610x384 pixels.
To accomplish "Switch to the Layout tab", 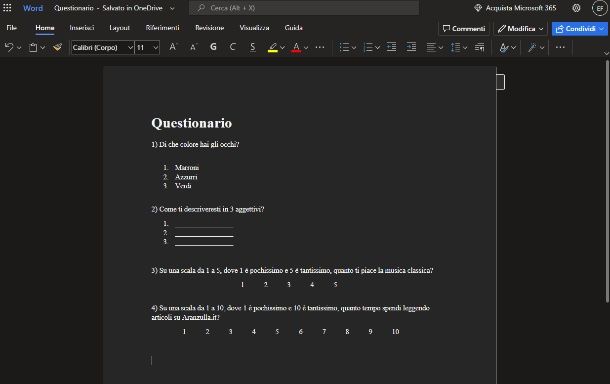I will coord(119,28).
